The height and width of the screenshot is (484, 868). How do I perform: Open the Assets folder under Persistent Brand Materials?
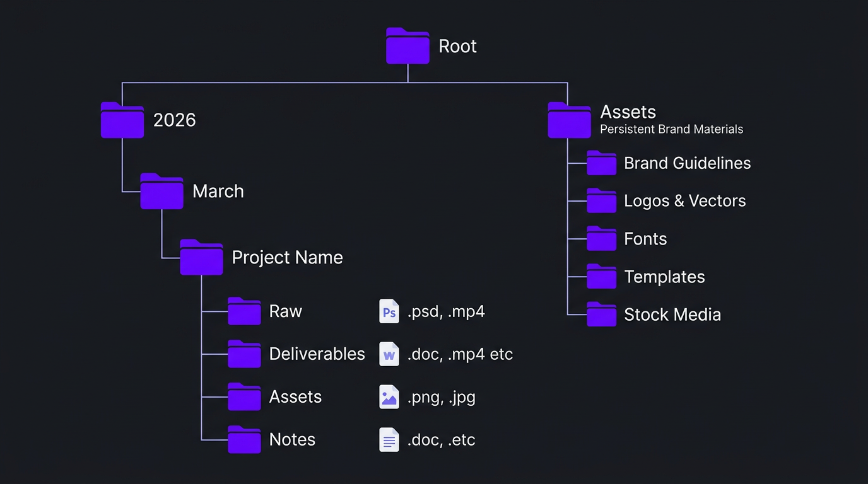[x=569, y=120]
